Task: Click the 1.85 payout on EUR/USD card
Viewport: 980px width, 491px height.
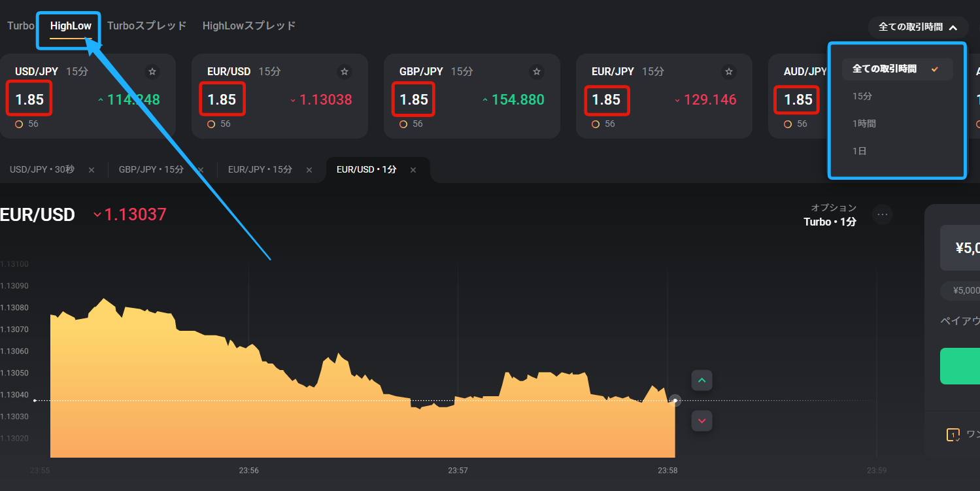Action: 222,100
